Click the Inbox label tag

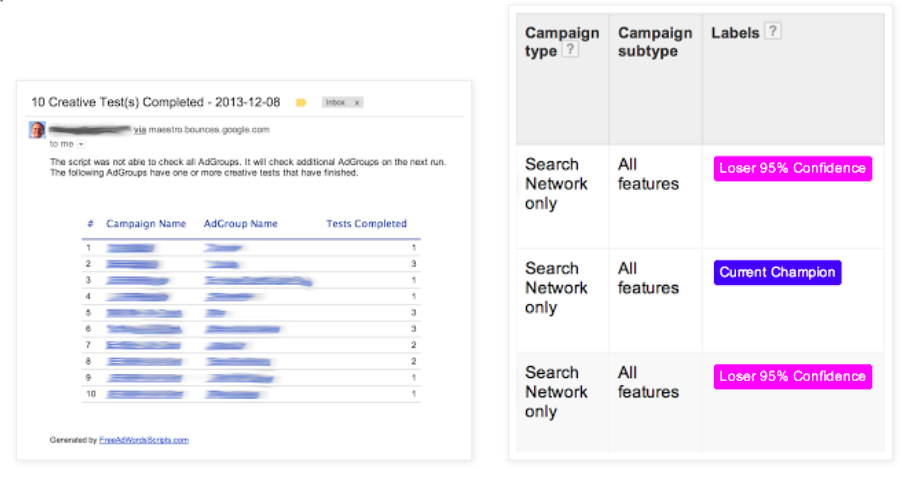(335, 102)
